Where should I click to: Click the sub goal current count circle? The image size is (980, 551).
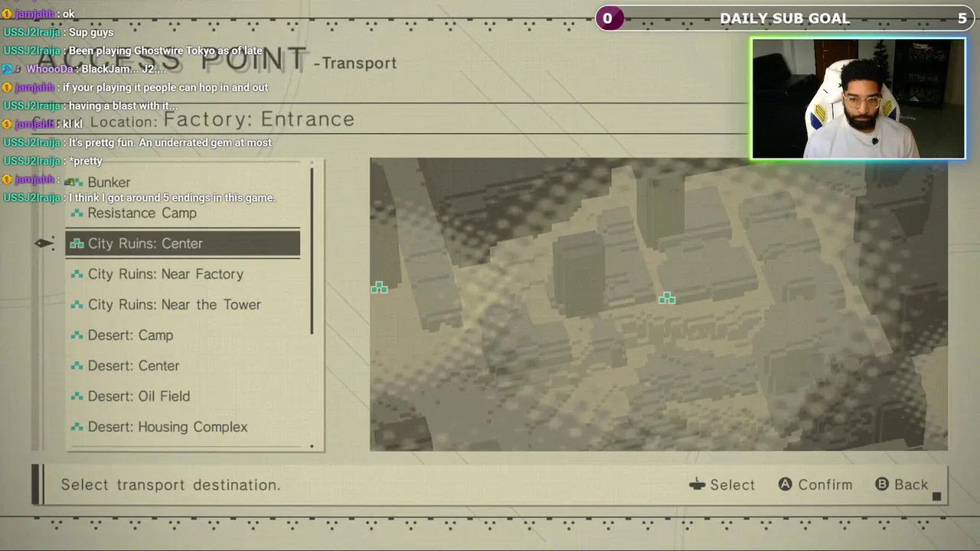tap(608, 18)
